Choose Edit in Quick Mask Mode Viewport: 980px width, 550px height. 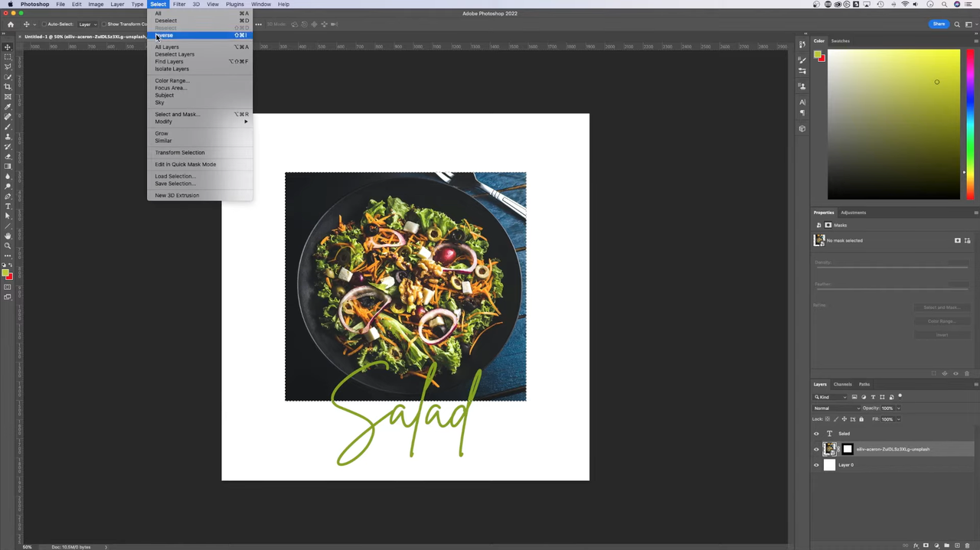coord(199,164)
